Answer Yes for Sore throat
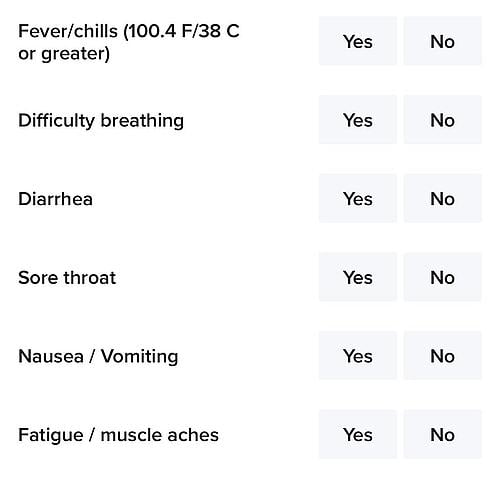 point(358,277)
